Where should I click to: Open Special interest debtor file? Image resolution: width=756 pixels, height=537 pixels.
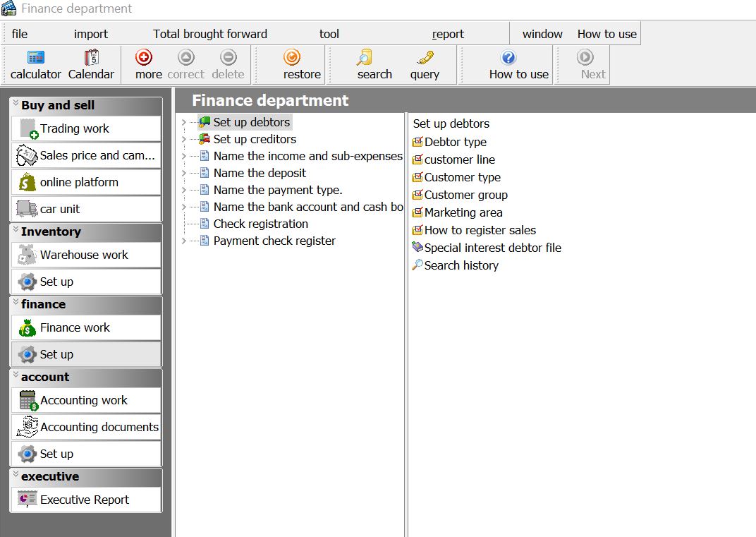(492, 248)
